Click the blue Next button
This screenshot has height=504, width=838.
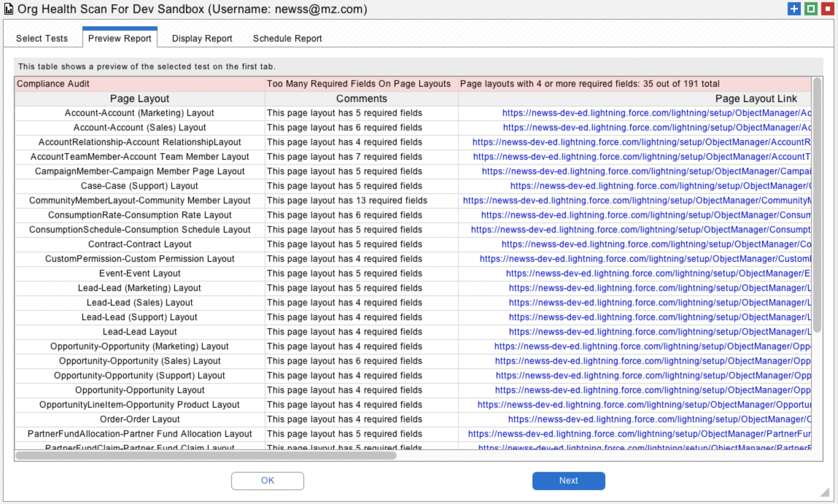(569, 481)
